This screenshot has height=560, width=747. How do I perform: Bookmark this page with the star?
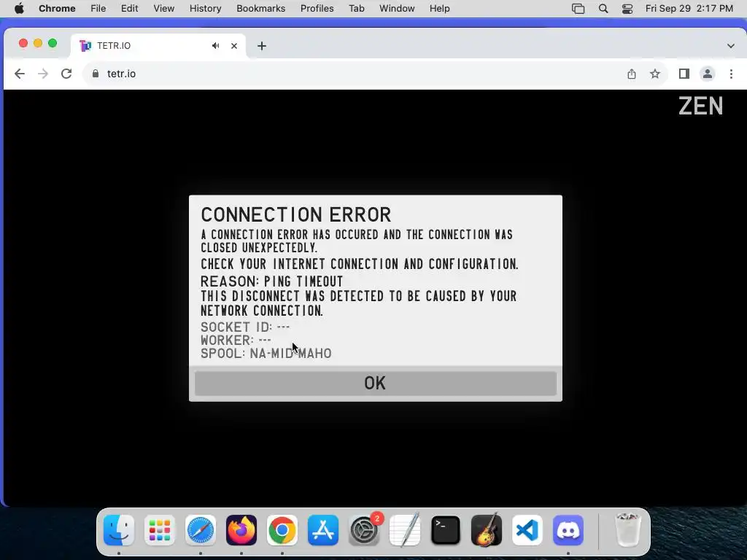[655, 74]
